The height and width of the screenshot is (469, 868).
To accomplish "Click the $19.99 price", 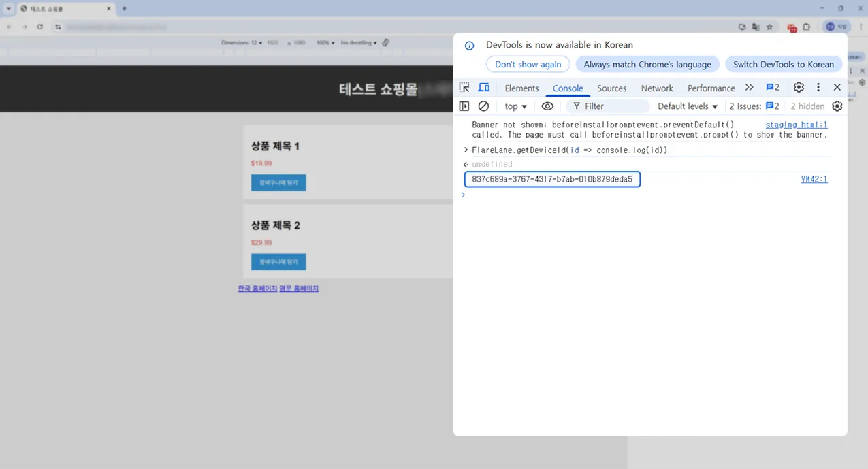I will pos(261,163).
